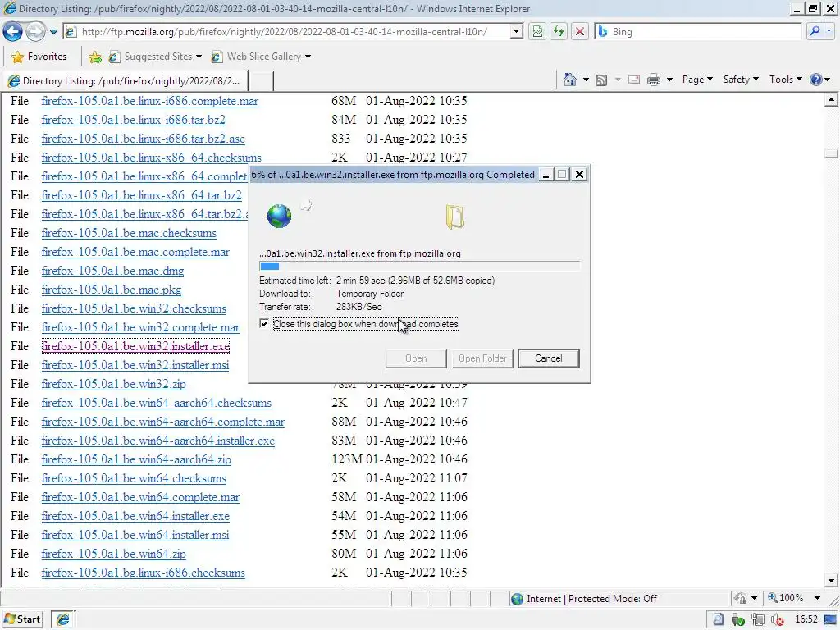Viewport: 840px width, 630px height.
Task: Click the network tray icon
Action: click(x=757, y=620)
